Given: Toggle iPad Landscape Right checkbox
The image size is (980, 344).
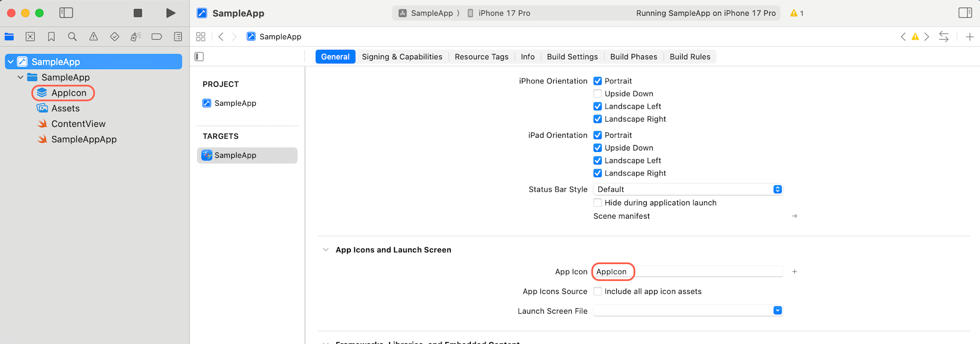Looking at the screenshot, I should 598,173.
